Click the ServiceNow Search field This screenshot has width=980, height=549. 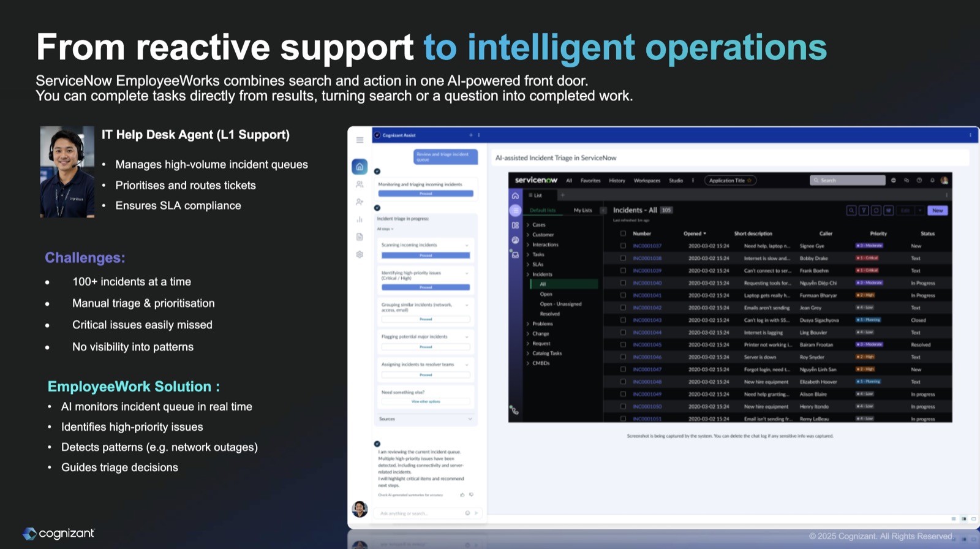coord(848,180)
